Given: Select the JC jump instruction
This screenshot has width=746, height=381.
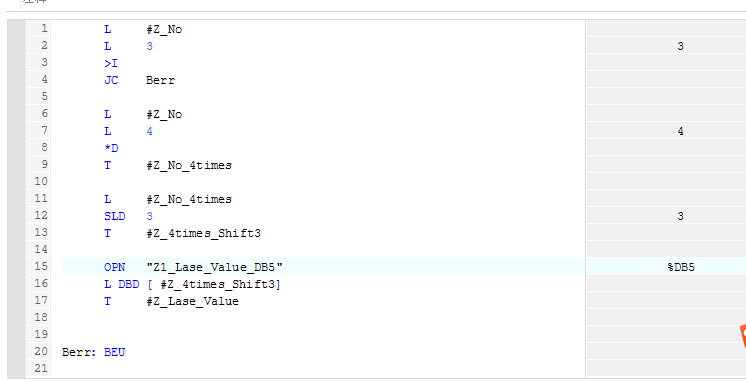Looking at the screenshot, I should (x=111, y=80).
